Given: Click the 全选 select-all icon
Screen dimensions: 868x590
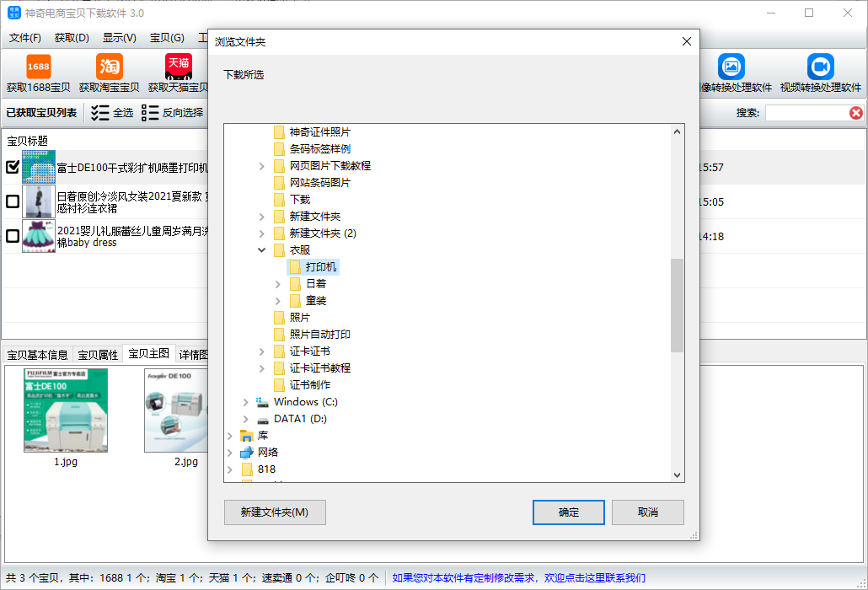Looking at the screenshot, I should (100, 112).
